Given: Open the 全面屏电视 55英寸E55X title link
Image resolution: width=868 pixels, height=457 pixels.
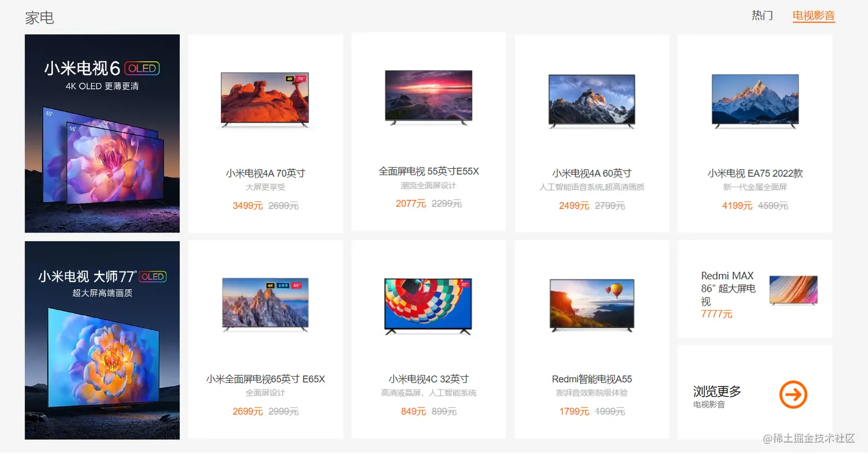Looking at the screenshot, I should (x=428, y=171).
